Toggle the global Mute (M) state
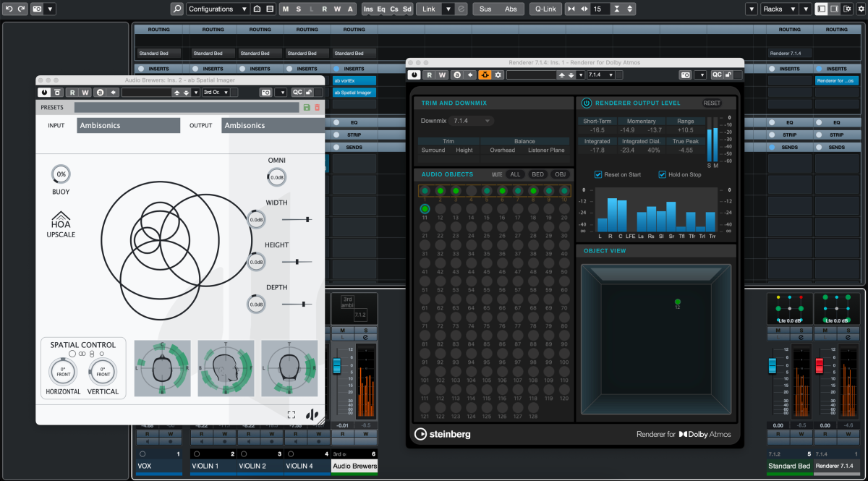868x481 pixels. (x=286, y=9)
